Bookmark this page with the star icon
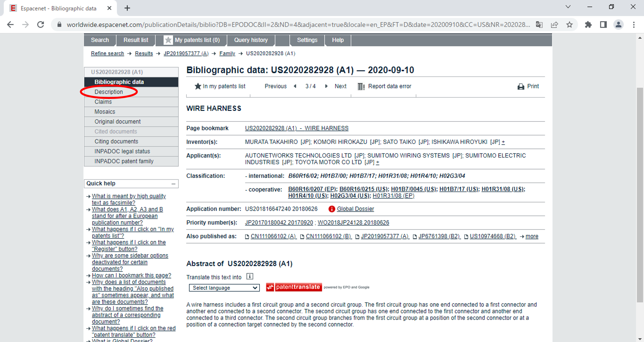 click(x=570, y=24)
